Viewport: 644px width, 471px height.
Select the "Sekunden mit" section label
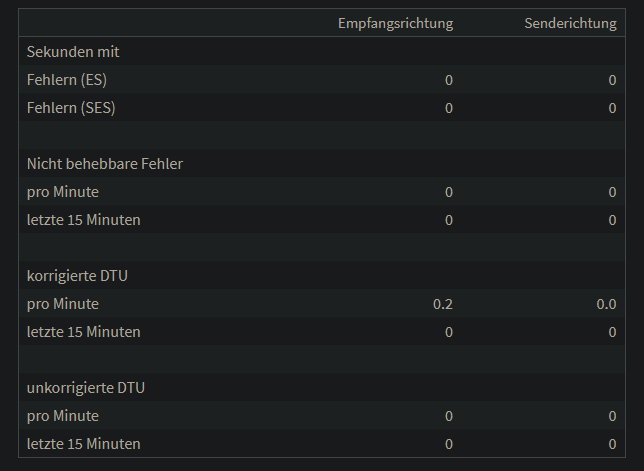coord(73,51)
